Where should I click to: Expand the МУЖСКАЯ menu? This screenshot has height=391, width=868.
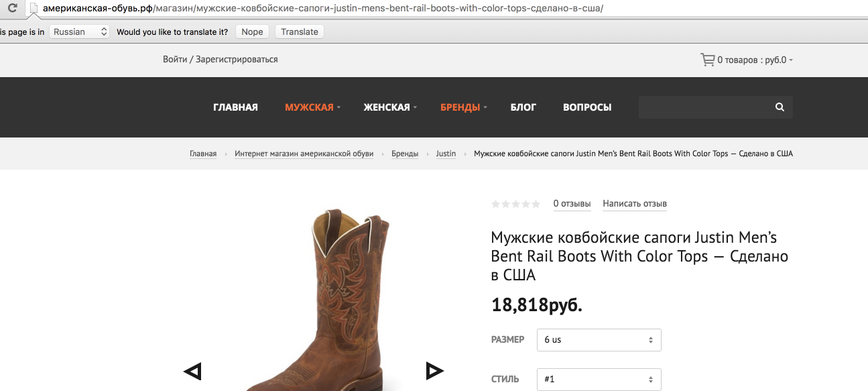[x=312, y=107]
